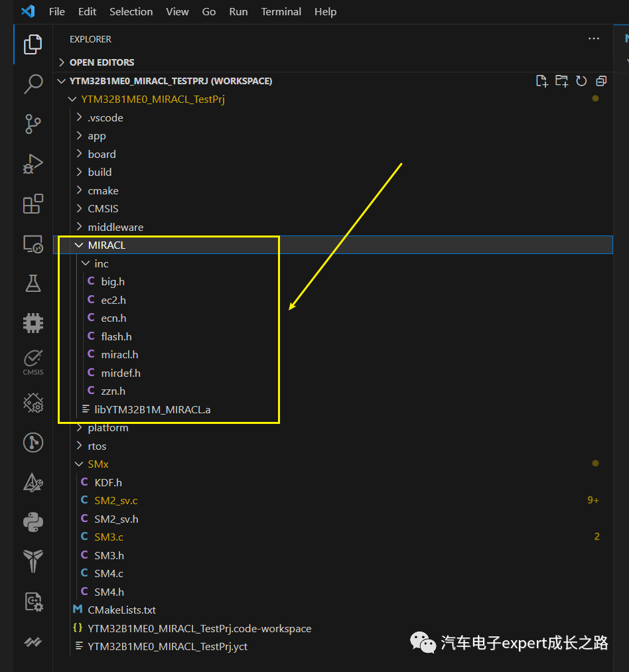Click the gear-with-cog diamond activity bar icon
Screen dimensions: 629x672
click(33, 403)
